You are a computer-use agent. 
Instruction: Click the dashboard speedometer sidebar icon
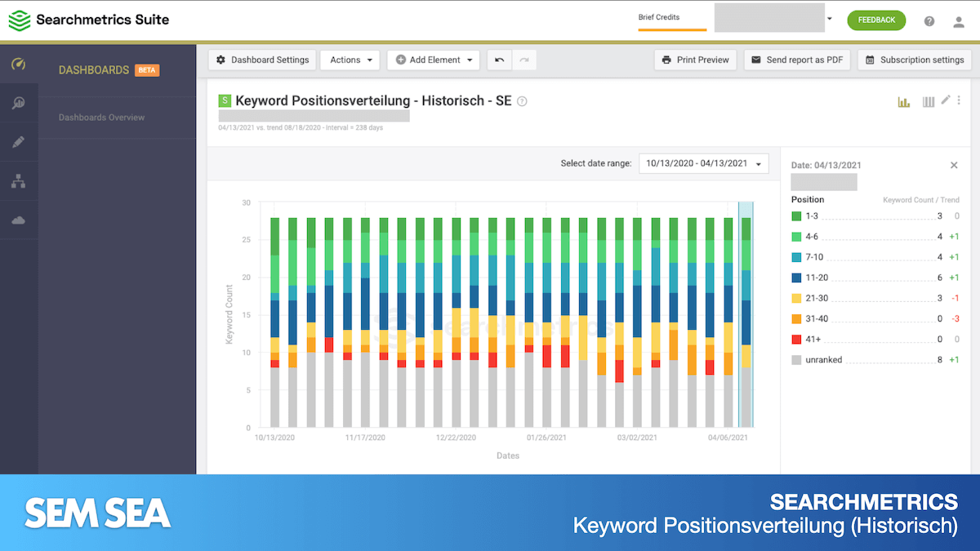18,64
